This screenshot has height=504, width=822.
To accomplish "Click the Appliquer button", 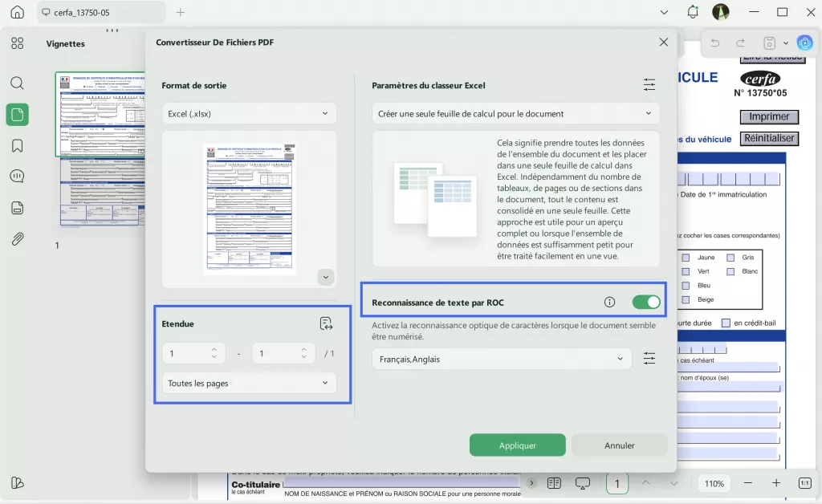I will tap(517, 445).
